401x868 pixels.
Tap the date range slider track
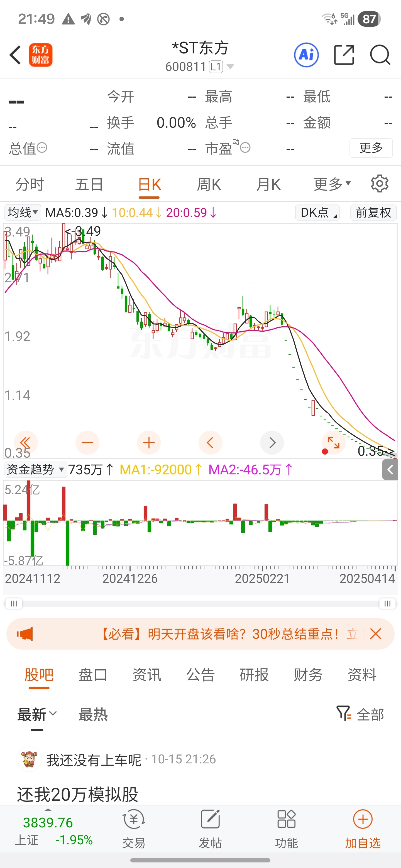(200, 603)
